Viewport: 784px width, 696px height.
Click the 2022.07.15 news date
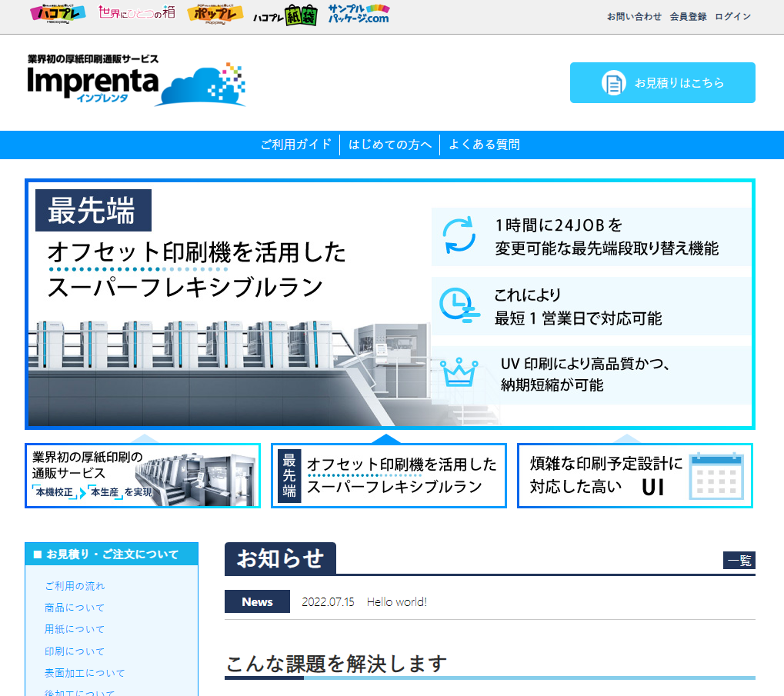328,602
